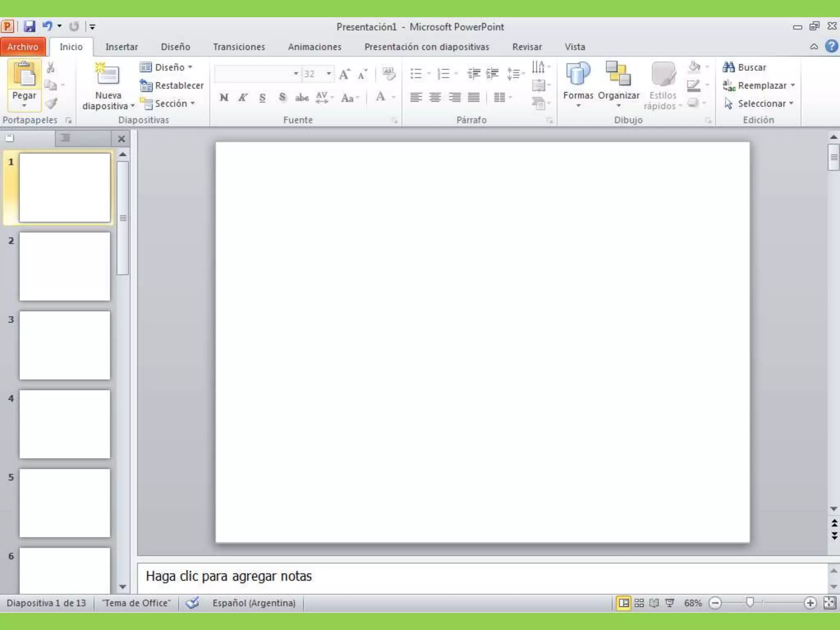Switch to the Transiciones tab
Image resolution: width=840 pixels, height=630 pixels.
239,47
